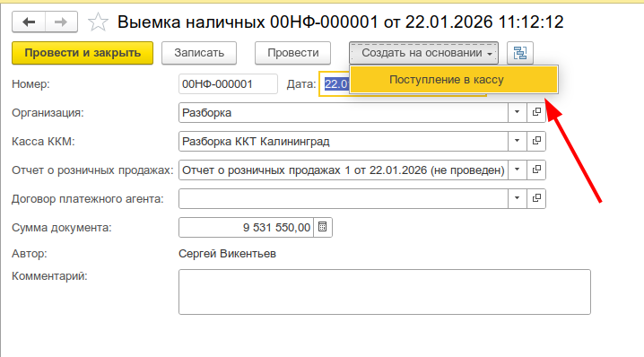Expand the Договор платежного агента dropdown
Screen dimensions: 644x357
point(518,198)
